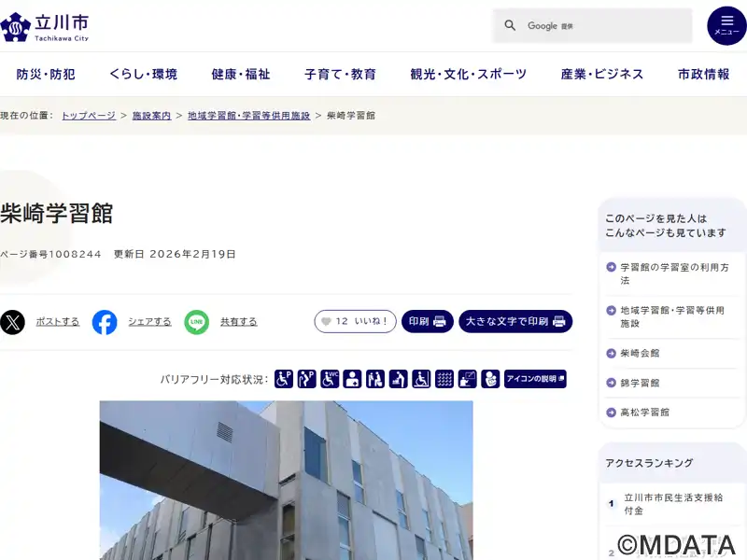
Task: Click braille blocks barrier-free icon
Action: pos(444,379)
